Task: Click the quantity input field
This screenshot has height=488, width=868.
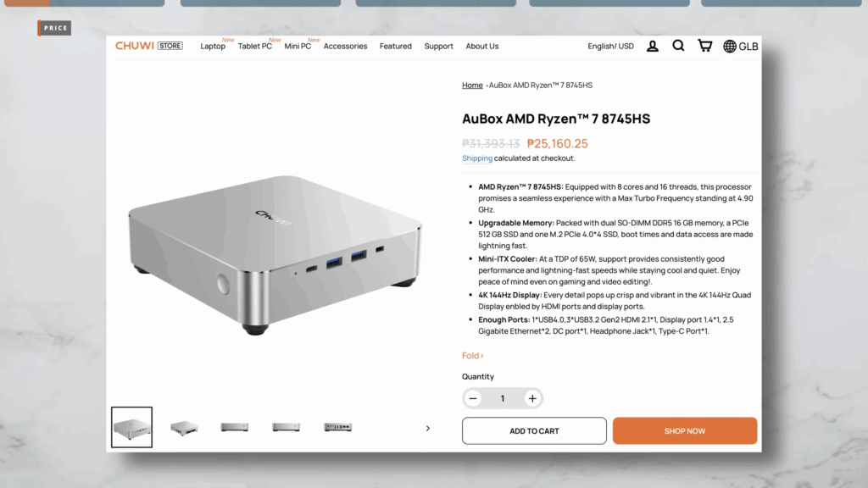Action: [503, 398]
